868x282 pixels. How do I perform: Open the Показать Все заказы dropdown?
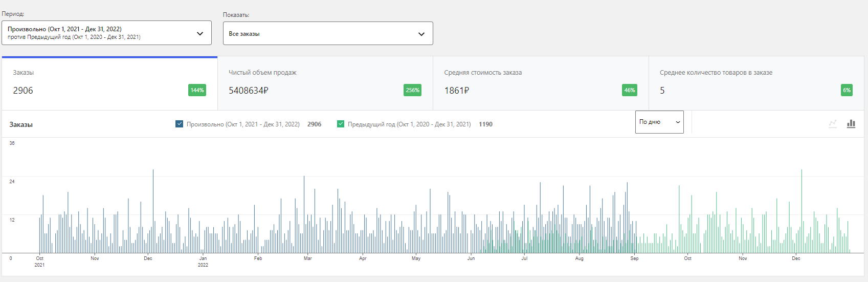tap(328, 33)
